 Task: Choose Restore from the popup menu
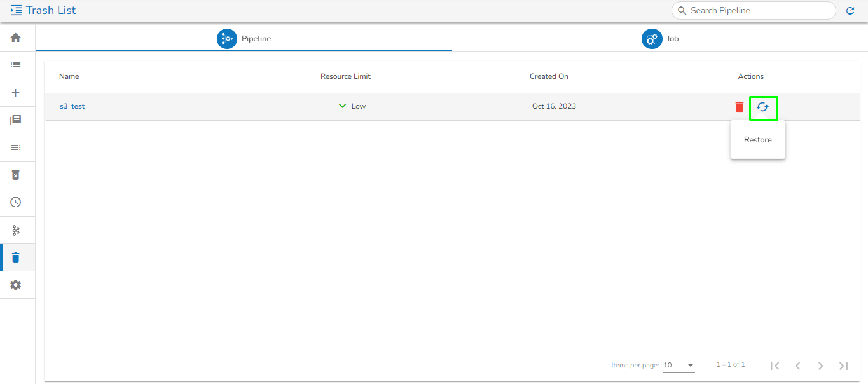point(758,140)
